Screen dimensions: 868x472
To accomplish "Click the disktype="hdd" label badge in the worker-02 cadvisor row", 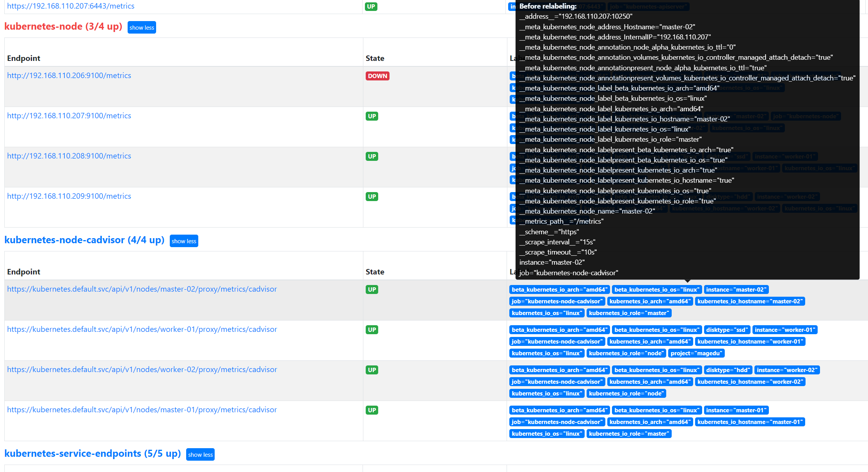I will pyautogui.click(x=727, y=370).
